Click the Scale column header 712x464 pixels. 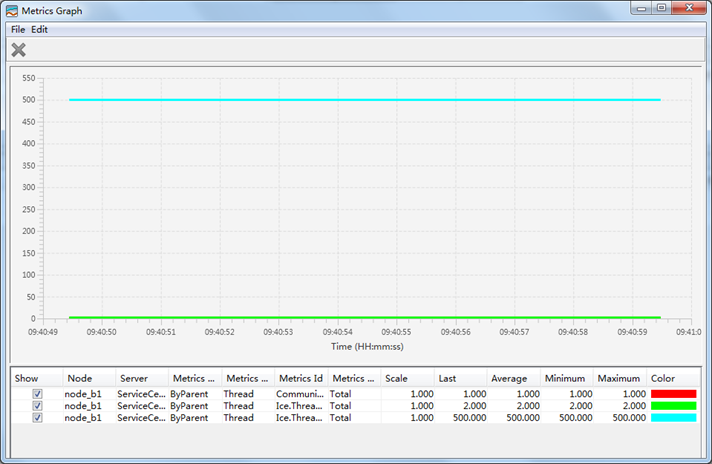[407, 378]
